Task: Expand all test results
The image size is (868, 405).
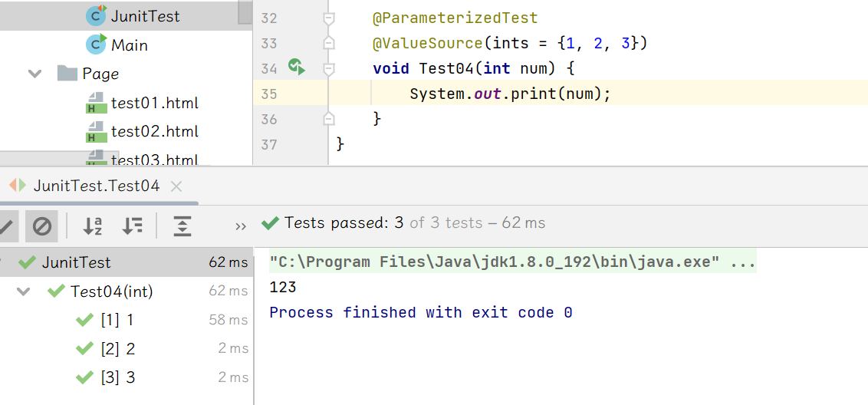Action: tap(182, 226)
